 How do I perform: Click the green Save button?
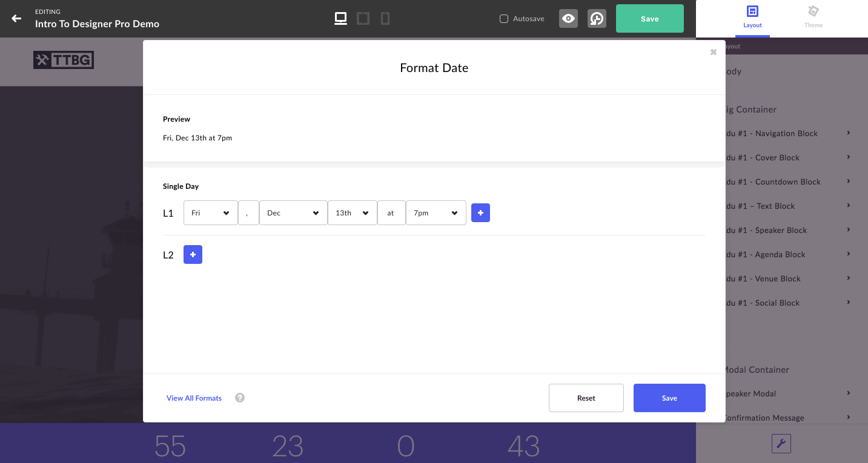[x=650, y=19]
